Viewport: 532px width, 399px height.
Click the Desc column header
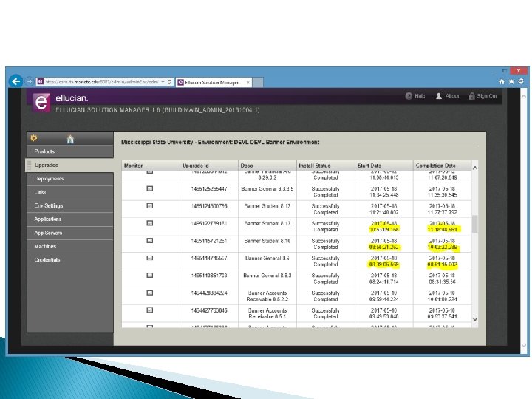click(267, 166)
